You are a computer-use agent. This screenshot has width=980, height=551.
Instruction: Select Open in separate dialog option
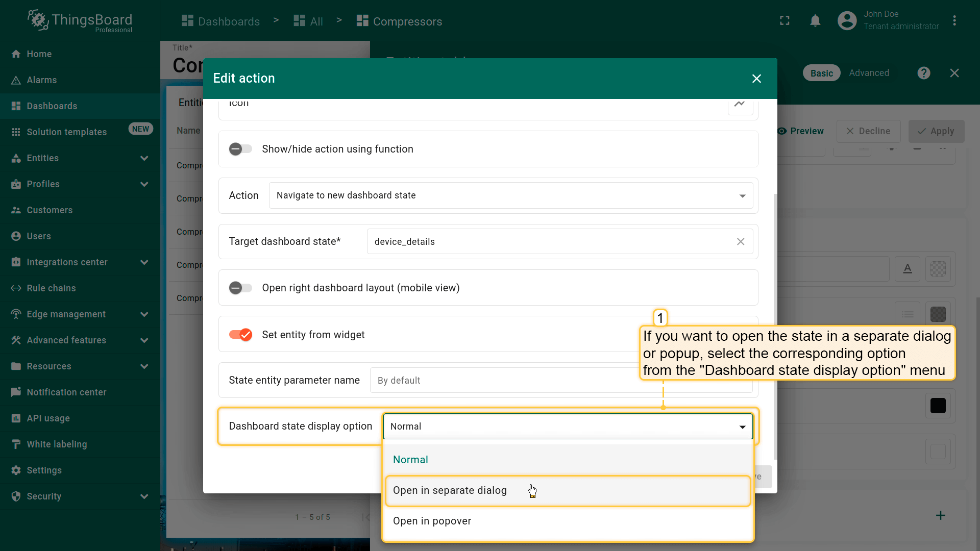point(450,490)
